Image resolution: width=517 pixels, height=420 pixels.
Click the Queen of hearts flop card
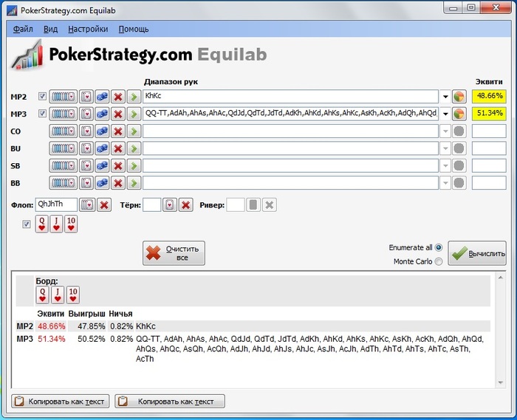tap(42, 224)
